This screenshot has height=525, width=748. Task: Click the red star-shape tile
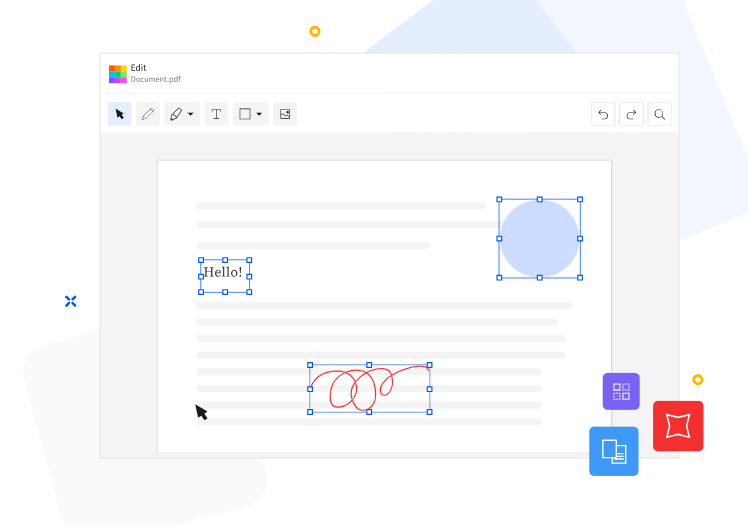(678, 426)
